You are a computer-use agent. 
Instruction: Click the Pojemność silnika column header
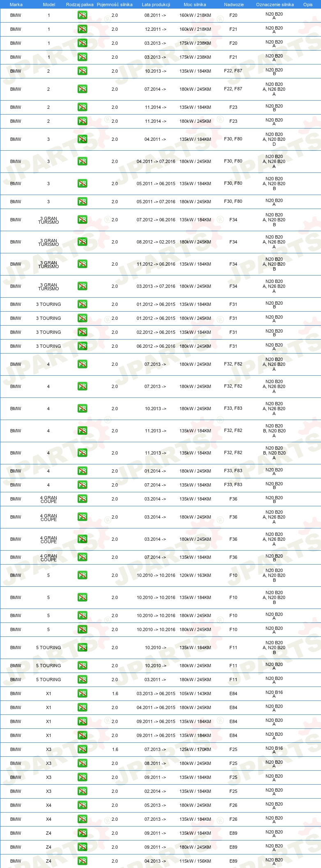[115, 5]
